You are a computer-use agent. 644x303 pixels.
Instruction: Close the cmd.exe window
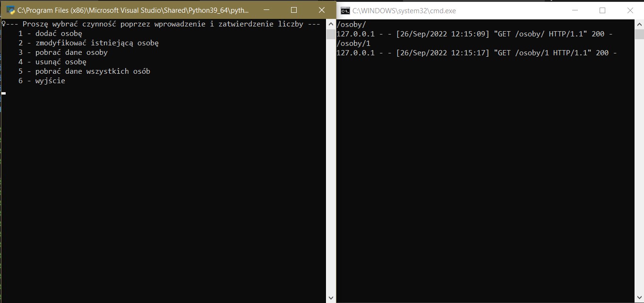(630, 10)
